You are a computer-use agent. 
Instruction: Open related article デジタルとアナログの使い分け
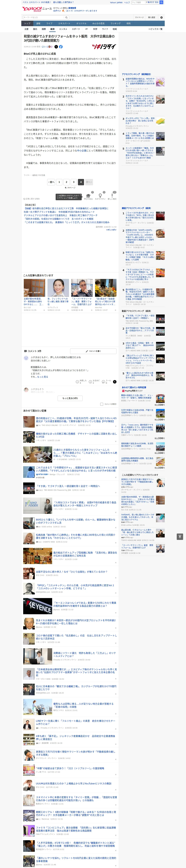click(x=60, y=215)
